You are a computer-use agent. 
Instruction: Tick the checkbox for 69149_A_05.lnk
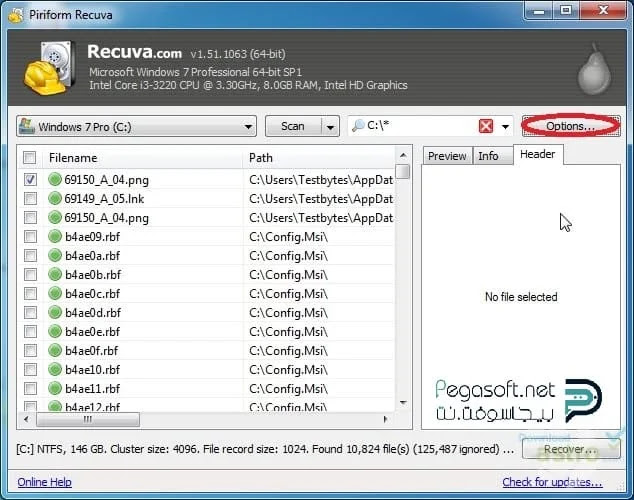(30, 198)
